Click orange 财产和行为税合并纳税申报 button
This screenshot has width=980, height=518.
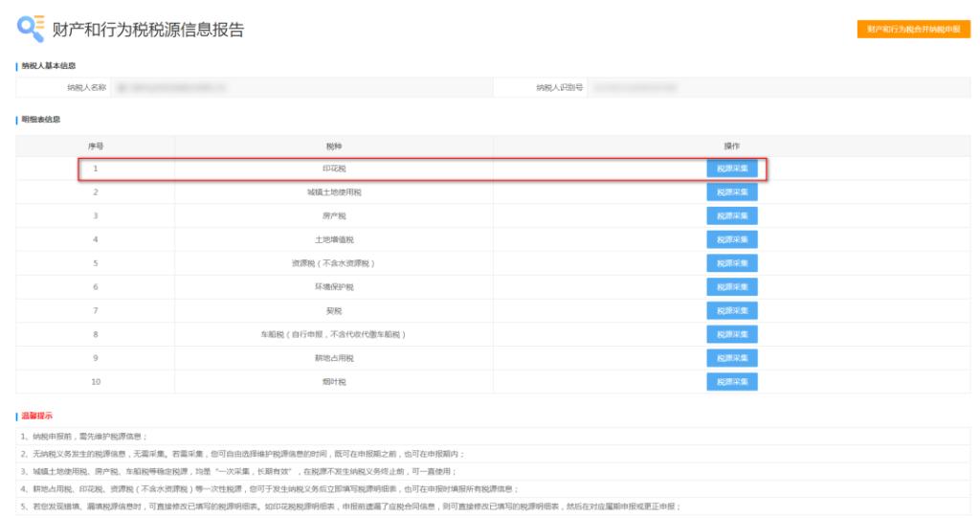pyautogui.click(x=913, y=30)
